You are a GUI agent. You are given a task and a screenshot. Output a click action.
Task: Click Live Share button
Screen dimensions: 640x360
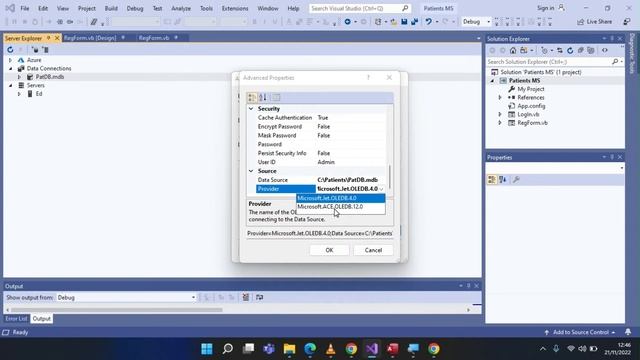pos(595,22)
